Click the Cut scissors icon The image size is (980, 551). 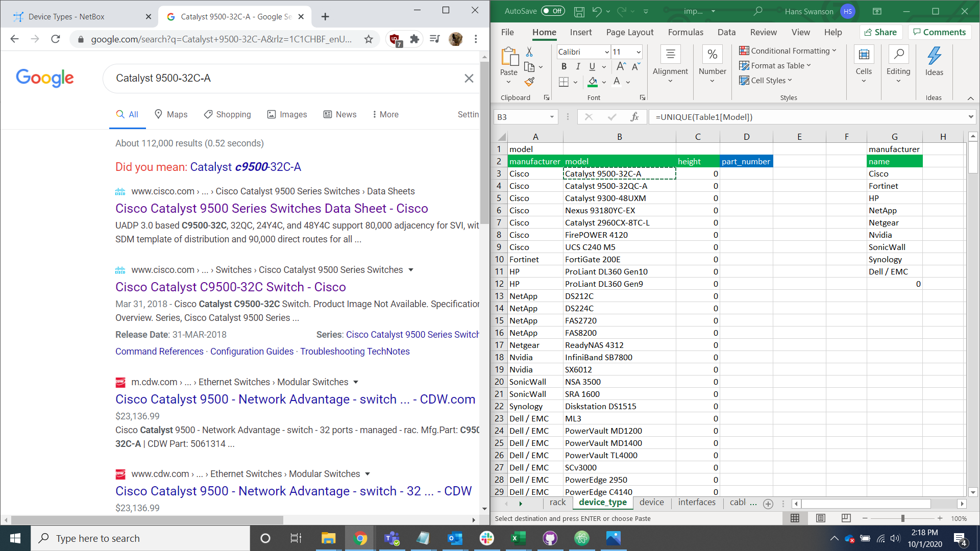[x=529, y=52]
